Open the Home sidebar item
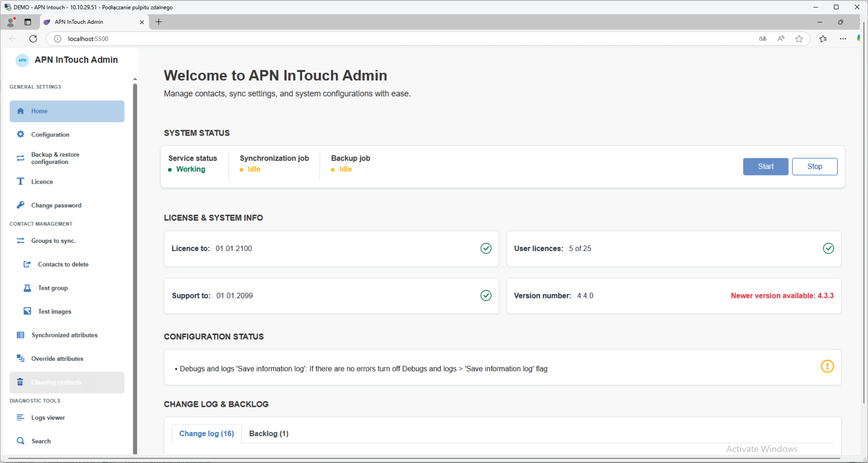The height and width of the screenshot is (463, 868). pyautogui.click(x=67, y=111)
